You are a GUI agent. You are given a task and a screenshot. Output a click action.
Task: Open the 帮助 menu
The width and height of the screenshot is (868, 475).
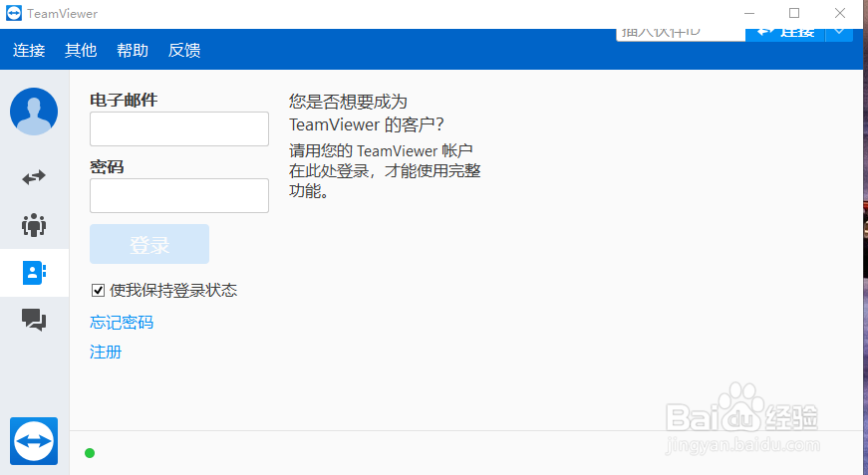pyautogui.click(x=133, y=51)
